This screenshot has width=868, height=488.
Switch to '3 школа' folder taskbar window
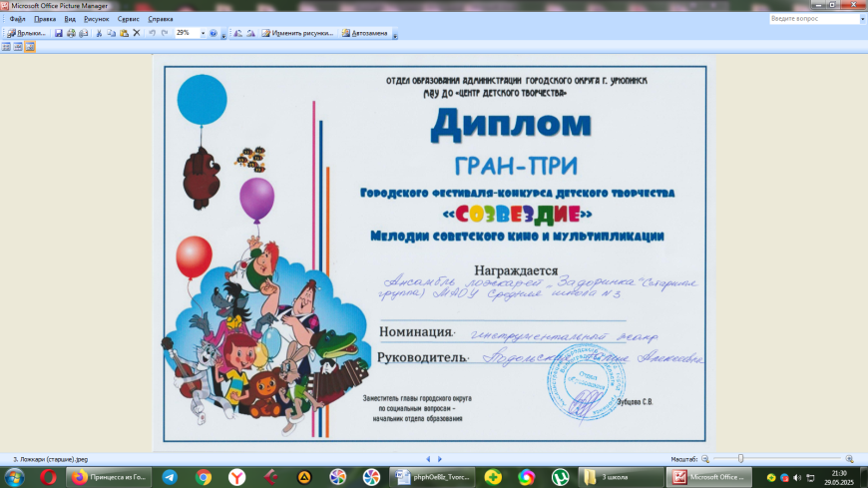[622, 477]
